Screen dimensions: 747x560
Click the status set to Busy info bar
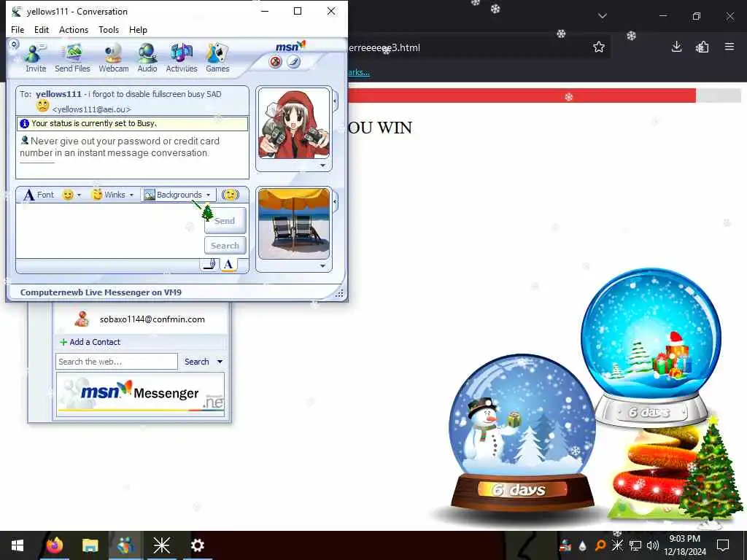pyautogui.click(x=133, y=123)
